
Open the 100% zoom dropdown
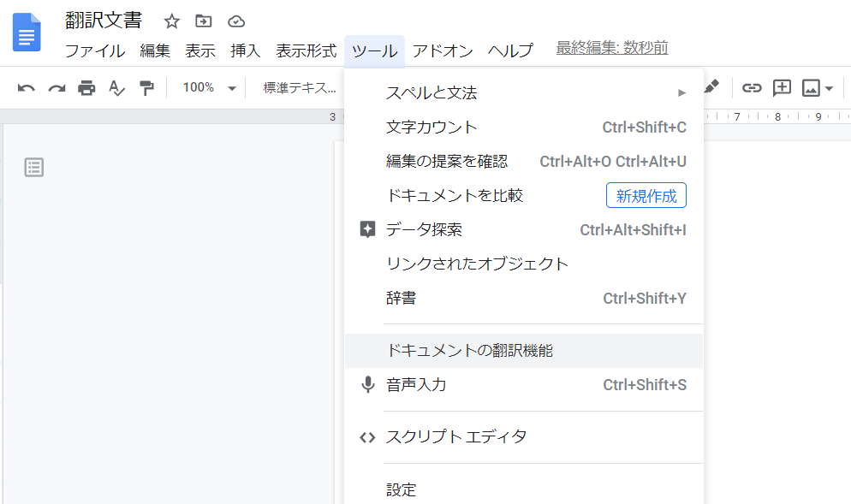tap(210, 88)
